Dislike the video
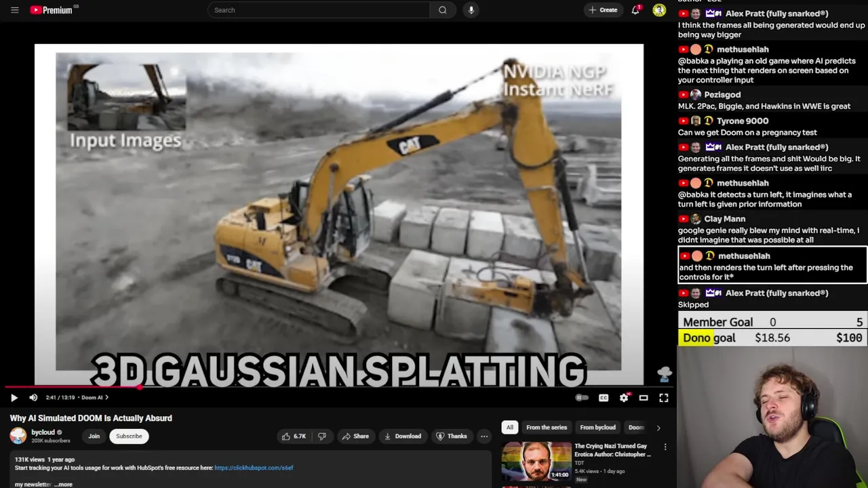868x488 pixels. click(x=322, y=436)
